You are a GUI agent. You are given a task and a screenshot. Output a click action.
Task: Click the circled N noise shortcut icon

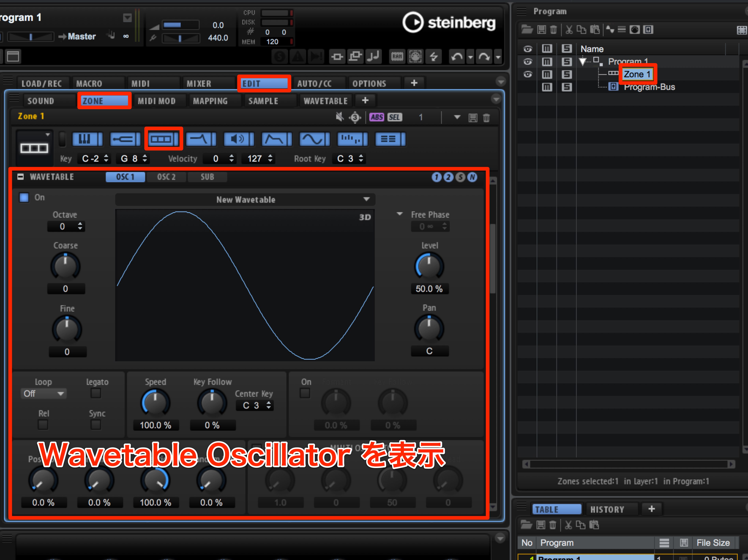click(x=472, y=177)
